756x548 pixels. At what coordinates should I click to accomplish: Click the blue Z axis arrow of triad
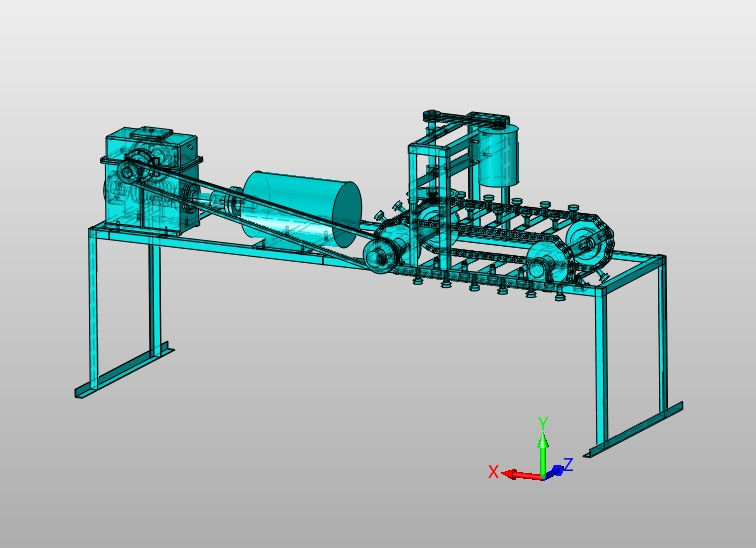click(x=554, y=471)
